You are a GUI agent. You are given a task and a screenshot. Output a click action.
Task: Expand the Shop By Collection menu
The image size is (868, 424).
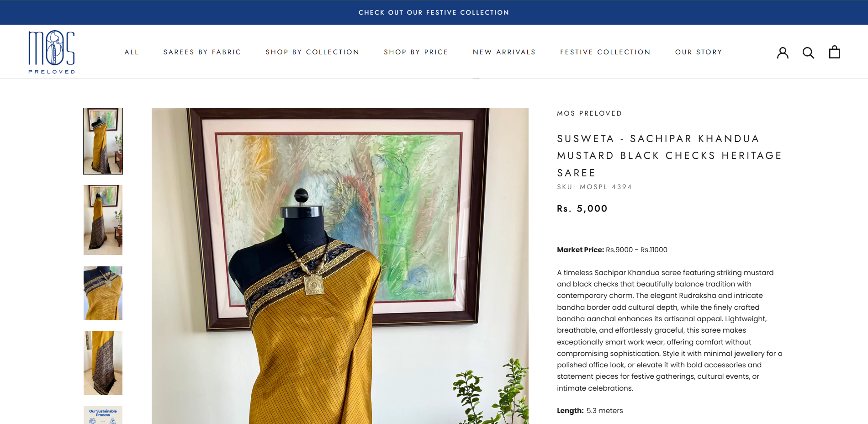click(x=312, y=52)
